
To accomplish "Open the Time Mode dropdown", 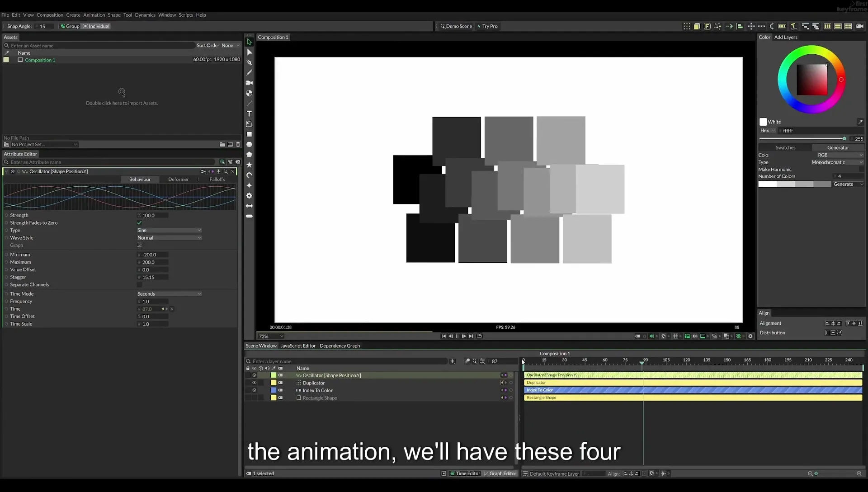I will point(169,294).
